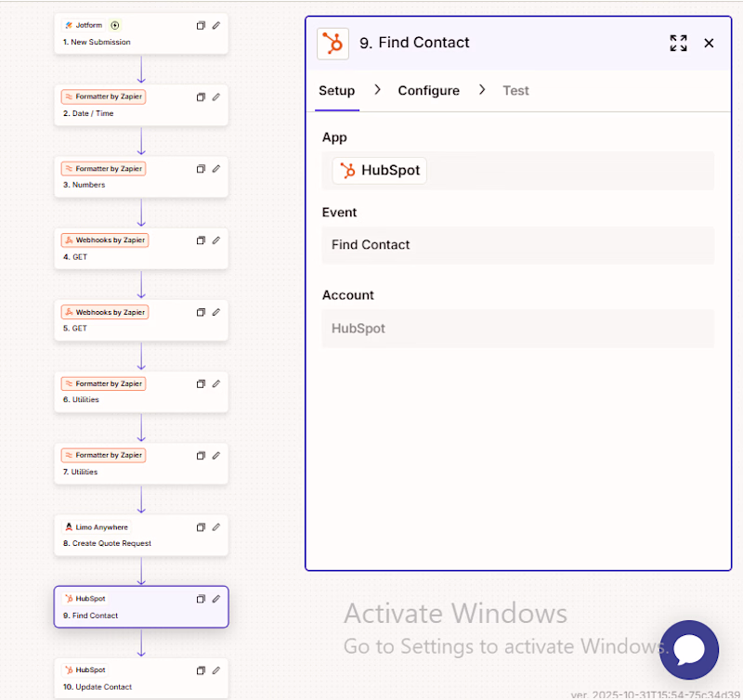The height and width of the screenshot is (700, 743).
Task: Duplicate step 9 Find Contact
Action: [x=201, y=599]
